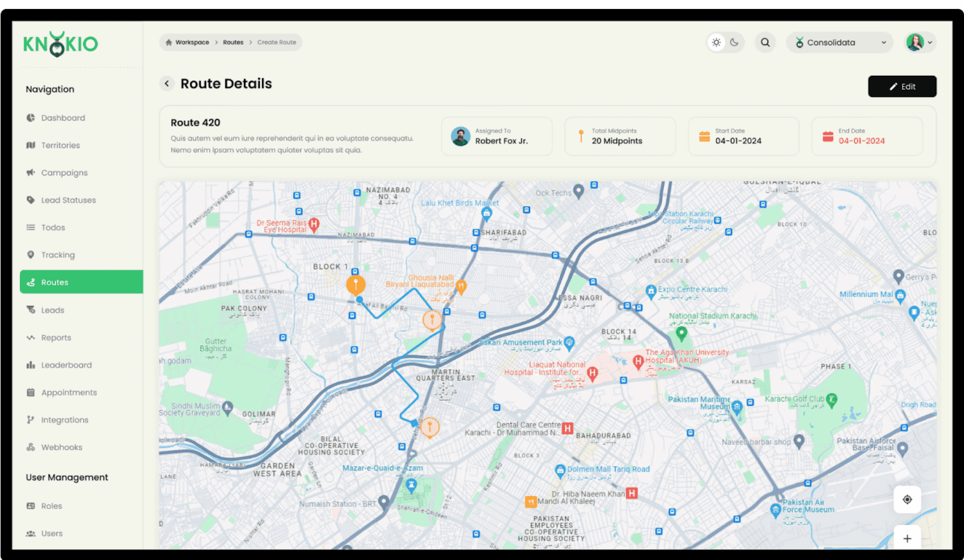Click the Dr Seema Rais Eye Hospital marker
Image resolution: width=964 pixels, height=560 pixels.
tap(314, 225)
